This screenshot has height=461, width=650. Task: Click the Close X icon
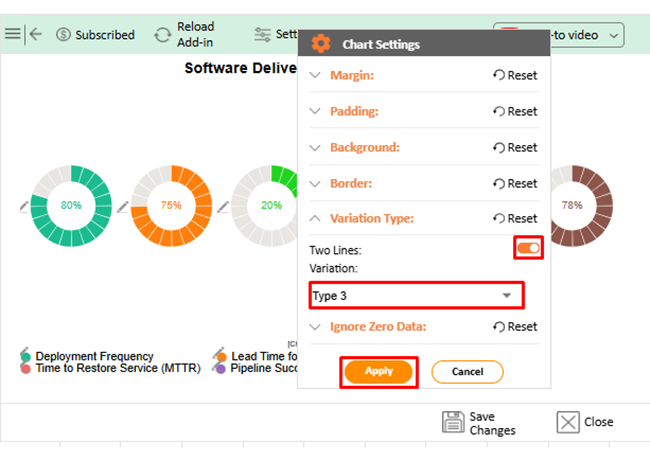568,422
